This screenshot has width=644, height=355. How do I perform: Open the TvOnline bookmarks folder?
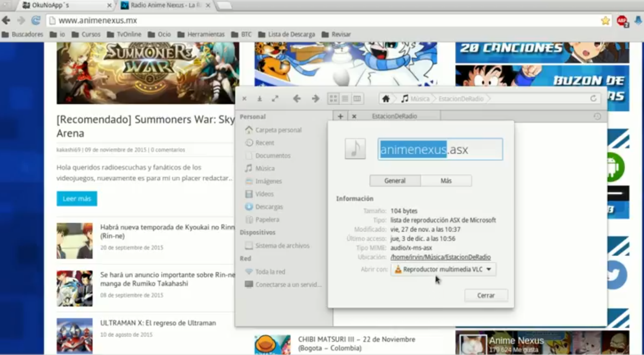coord(124,34)
